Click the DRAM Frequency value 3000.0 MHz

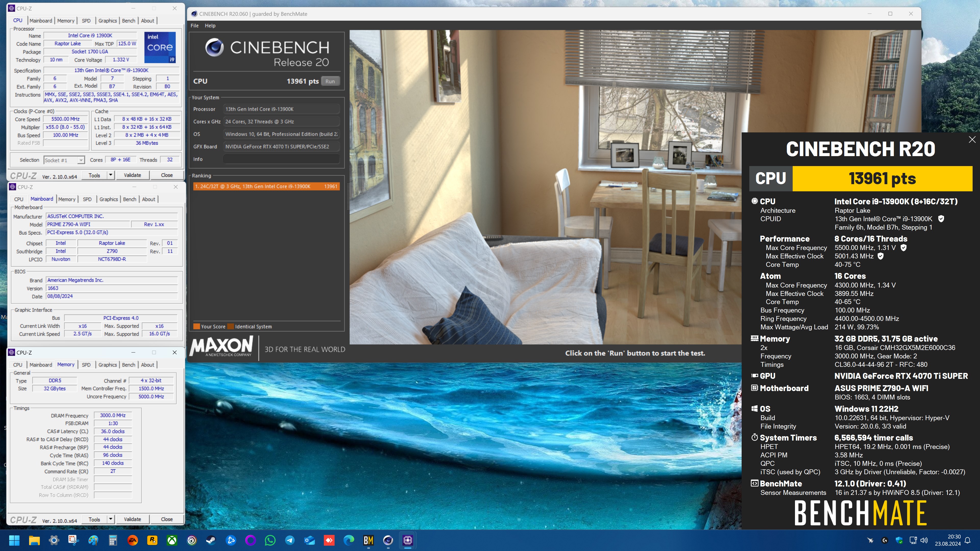tap(113, 415)
